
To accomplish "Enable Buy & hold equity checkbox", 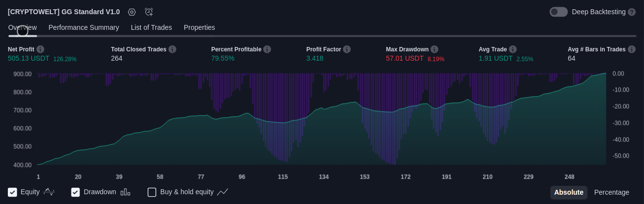I will pos(152,192).
